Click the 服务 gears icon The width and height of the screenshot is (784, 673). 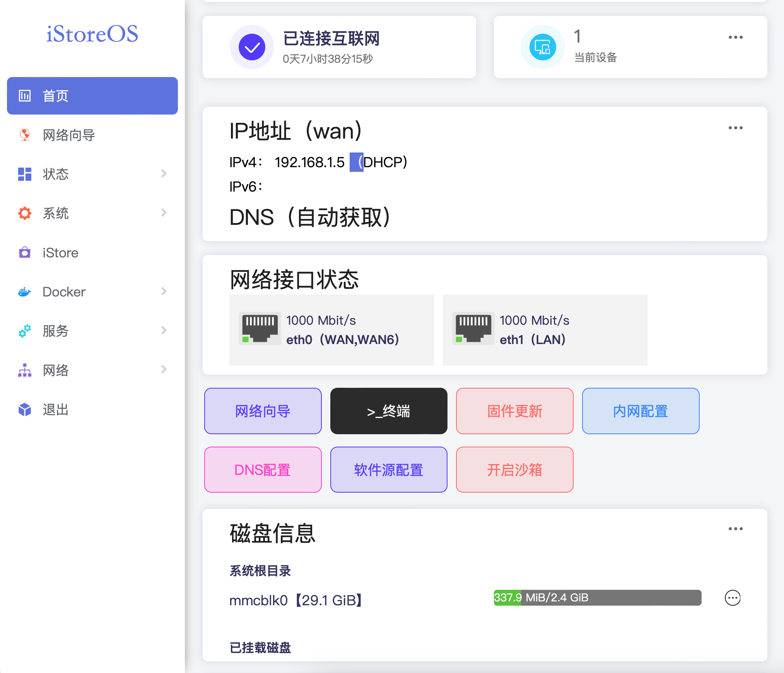coord(25,331)
